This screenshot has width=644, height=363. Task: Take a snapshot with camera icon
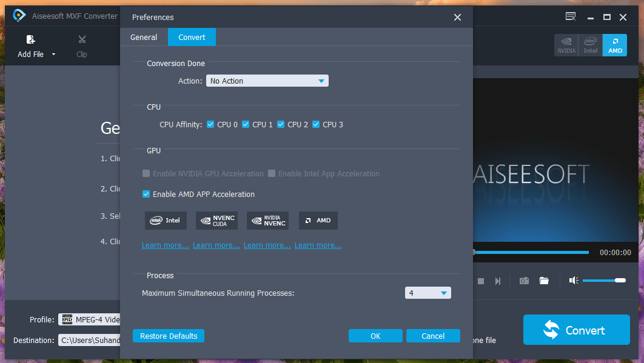click(524, 281)
